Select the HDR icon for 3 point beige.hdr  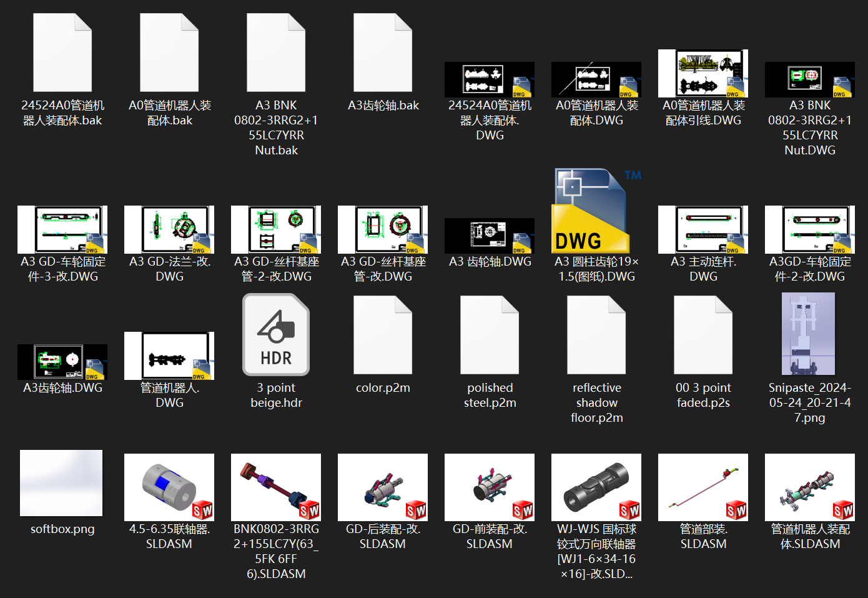click(x=276, y=334)
